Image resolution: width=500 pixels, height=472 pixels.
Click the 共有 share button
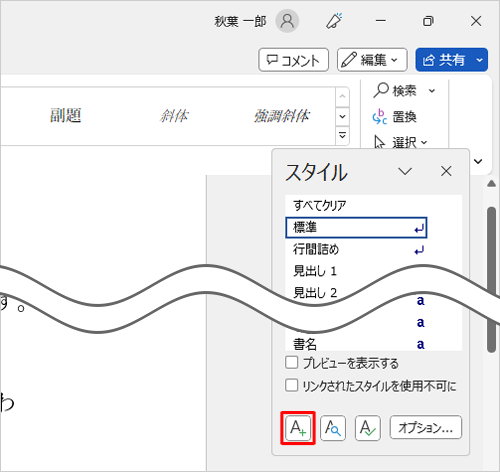coord(443,60)
